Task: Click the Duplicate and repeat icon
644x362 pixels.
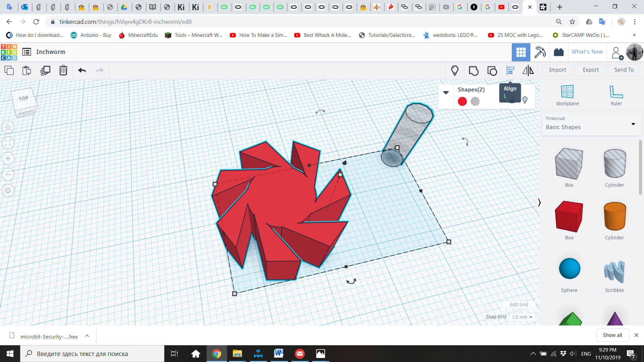Action: [45, 70]
